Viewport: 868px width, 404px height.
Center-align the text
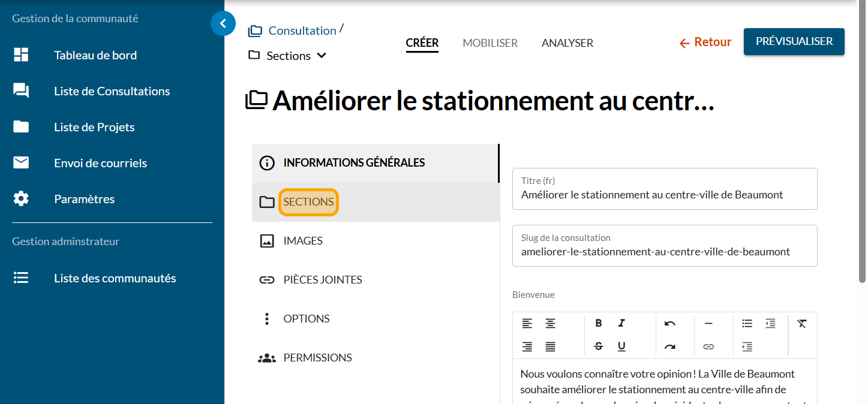click(550, 324)
